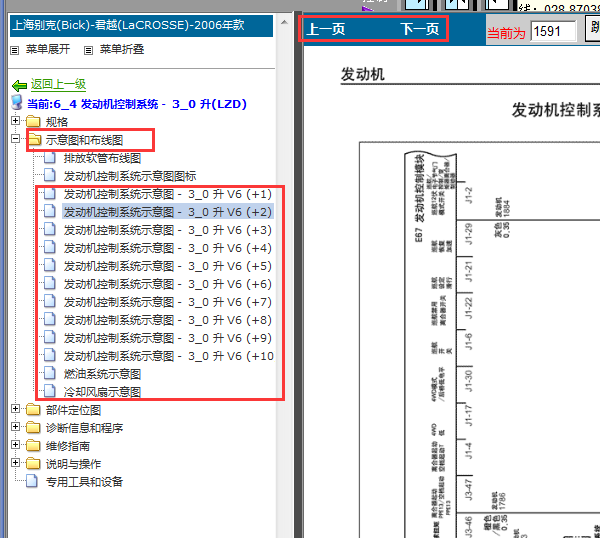The height and width of the screenshot is (538, 600).
Task: Go to previous page with 上一页
Action: 326,29
